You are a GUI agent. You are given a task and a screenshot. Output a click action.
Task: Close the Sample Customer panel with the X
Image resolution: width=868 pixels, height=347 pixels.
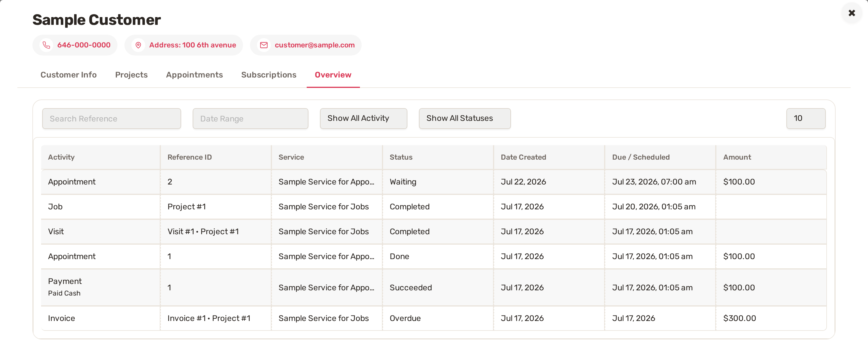tap(852, 13)
